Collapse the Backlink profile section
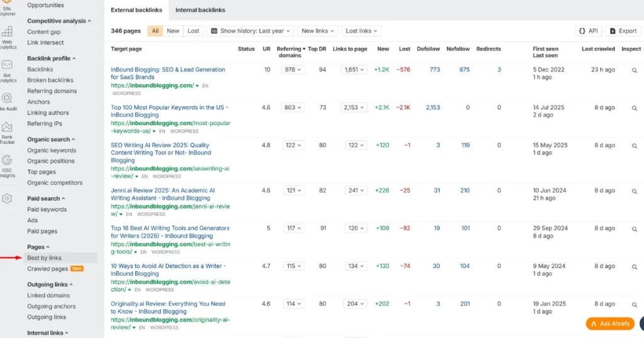644x338 pixels. (x=52, y=58)
